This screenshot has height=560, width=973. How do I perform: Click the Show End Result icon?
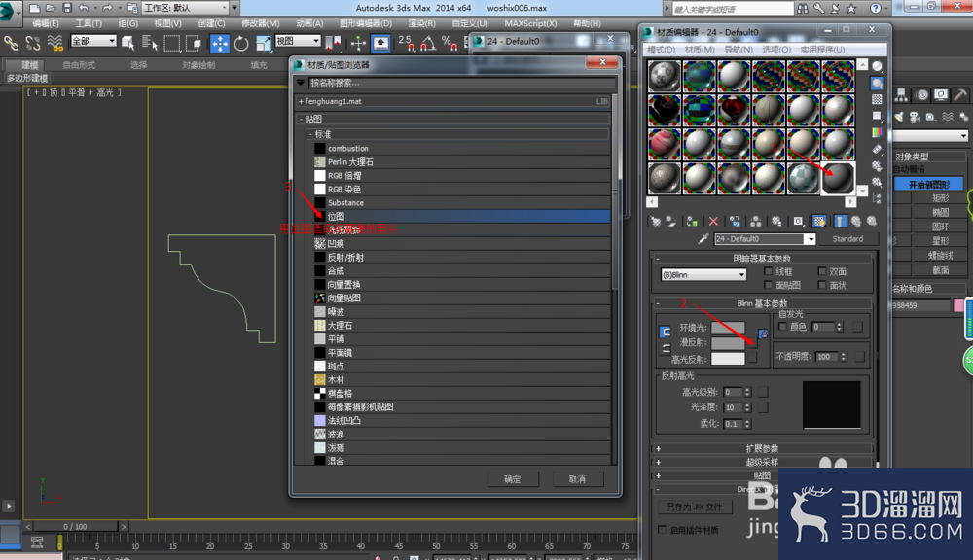(841, 221)
